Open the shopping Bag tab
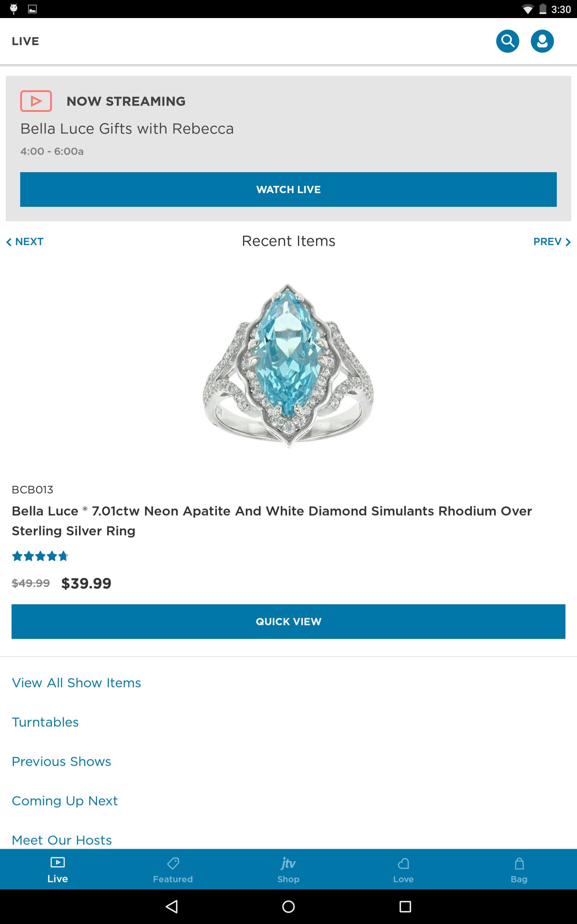The image size is (577, 924). (519, 870)
